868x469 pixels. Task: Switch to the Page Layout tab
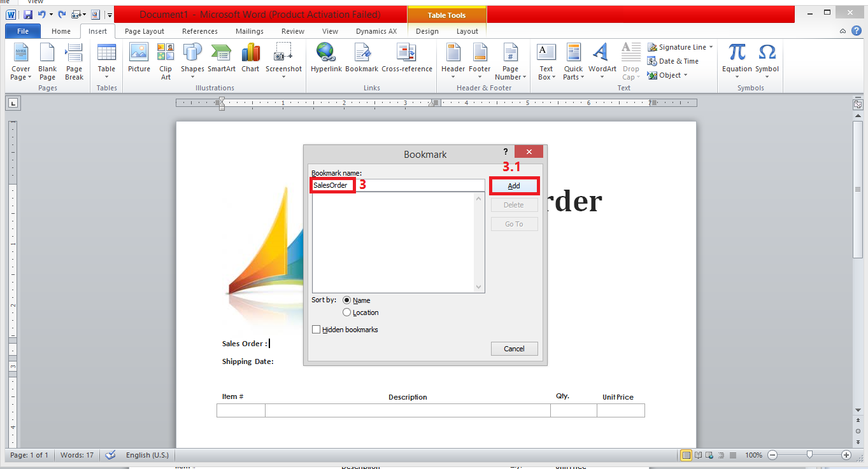[145, 31]
